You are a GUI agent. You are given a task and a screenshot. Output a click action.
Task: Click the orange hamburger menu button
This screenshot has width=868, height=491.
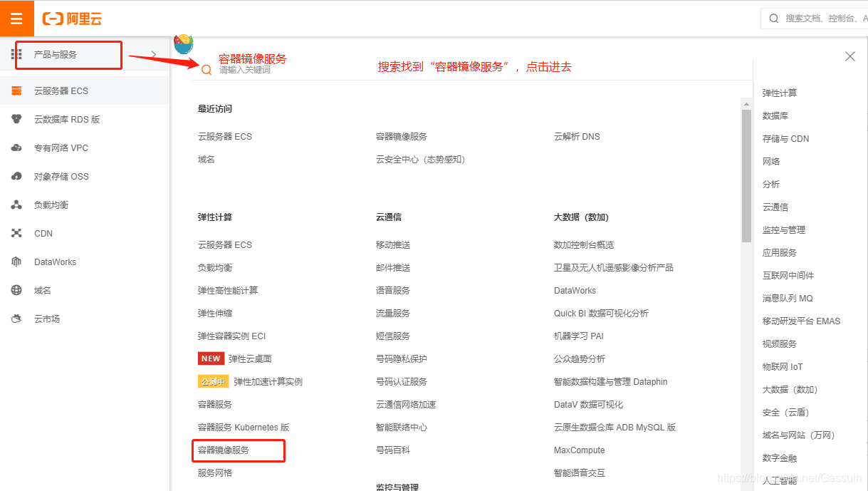16,19
